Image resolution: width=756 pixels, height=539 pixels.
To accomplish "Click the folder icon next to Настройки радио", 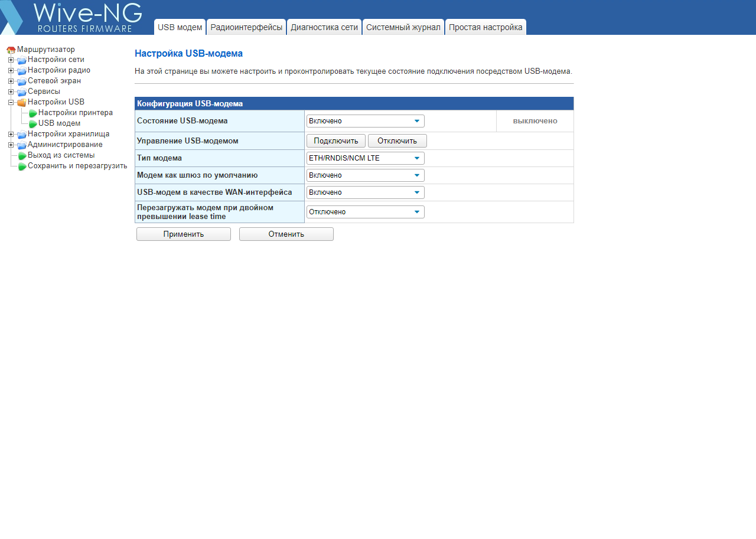I will [x=22, y=71].
